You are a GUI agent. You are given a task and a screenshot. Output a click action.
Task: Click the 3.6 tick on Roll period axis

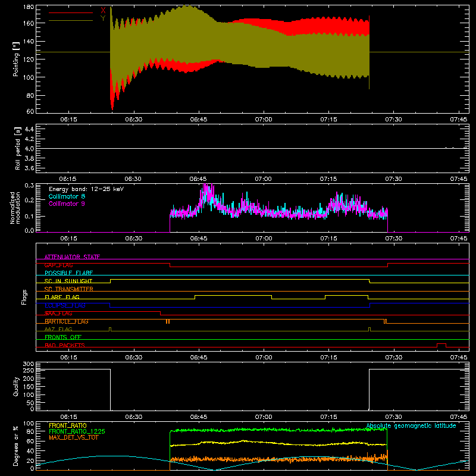click(x=29, y=168)
